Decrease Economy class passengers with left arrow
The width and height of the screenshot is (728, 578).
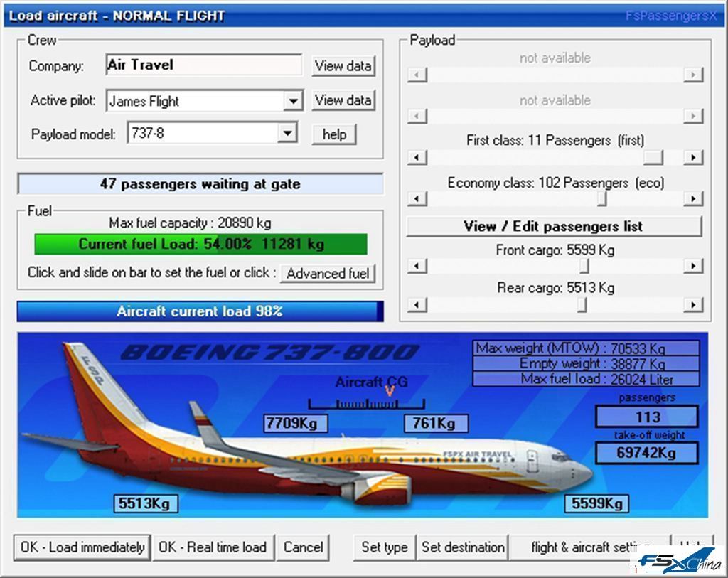tap(417, 198)
